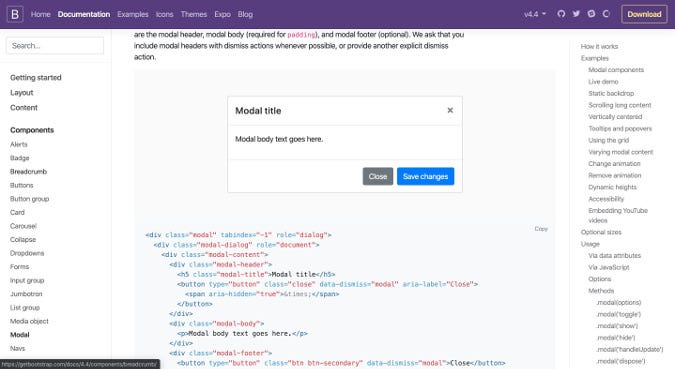Jump to Embedding YouTube videos section
The height and width of the screenshot is (369, 675).
tap(618, 215)
